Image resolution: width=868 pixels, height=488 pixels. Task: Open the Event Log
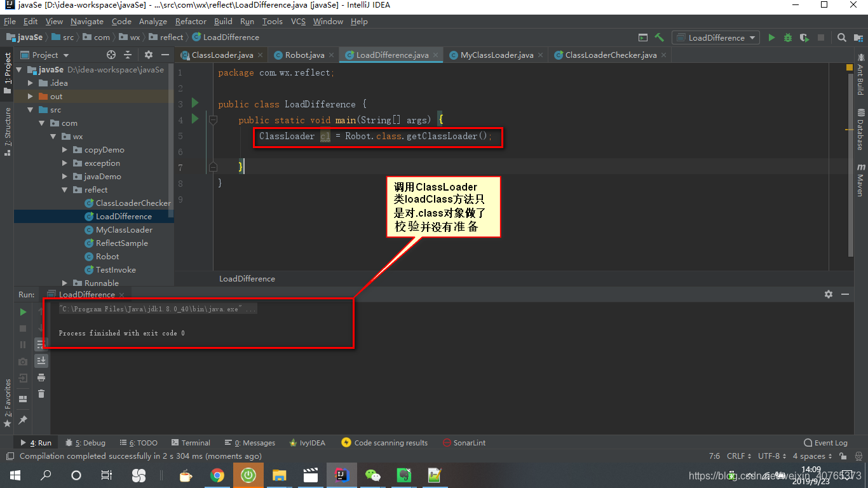pos(826,443)
